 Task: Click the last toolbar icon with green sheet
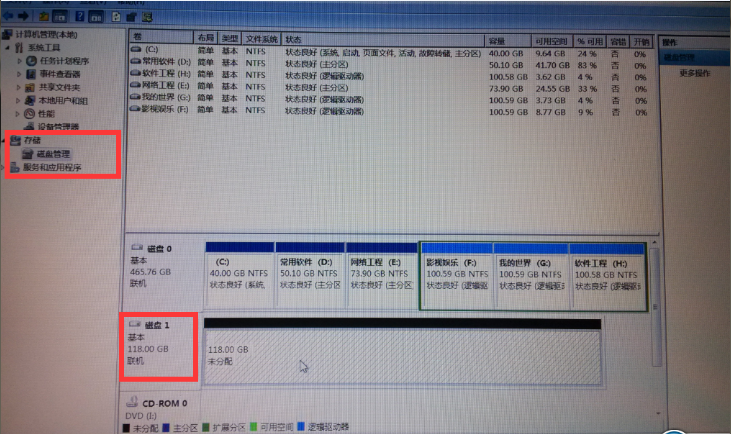[x=147, y=17]
